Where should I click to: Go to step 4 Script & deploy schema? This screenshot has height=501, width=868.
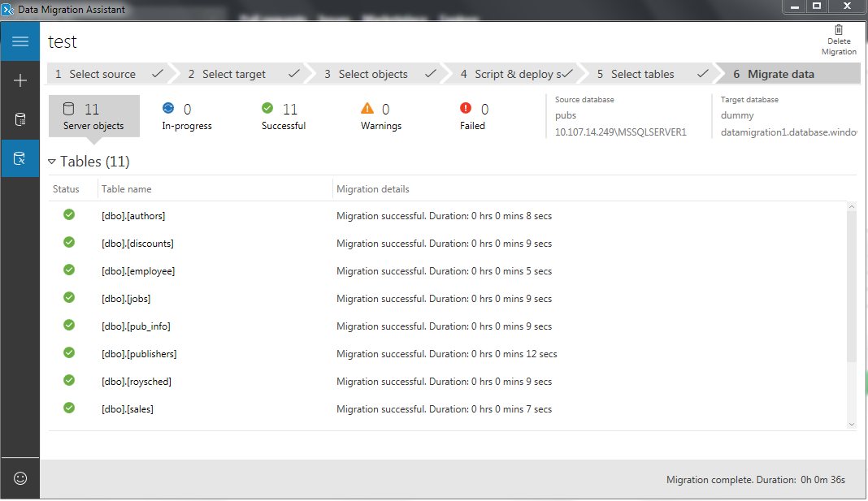[x=516, y=74]
